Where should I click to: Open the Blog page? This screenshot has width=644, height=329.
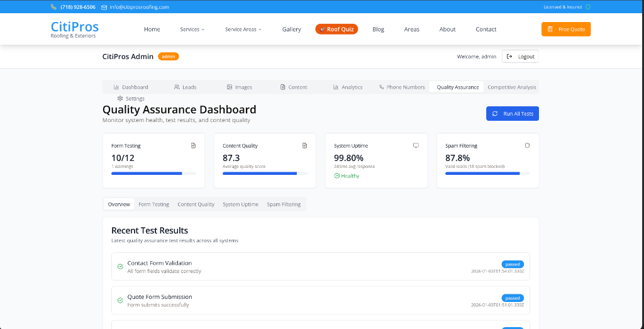click(378, 30)
